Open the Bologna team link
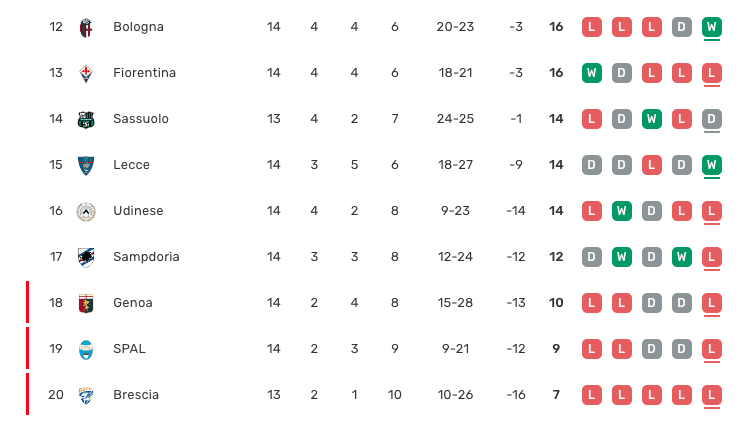 pyautogui.click(x=138, y=27)
